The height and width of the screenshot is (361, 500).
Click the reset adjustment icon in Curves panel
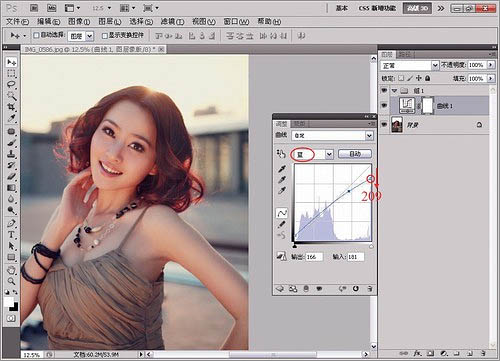tap(356, 289)
